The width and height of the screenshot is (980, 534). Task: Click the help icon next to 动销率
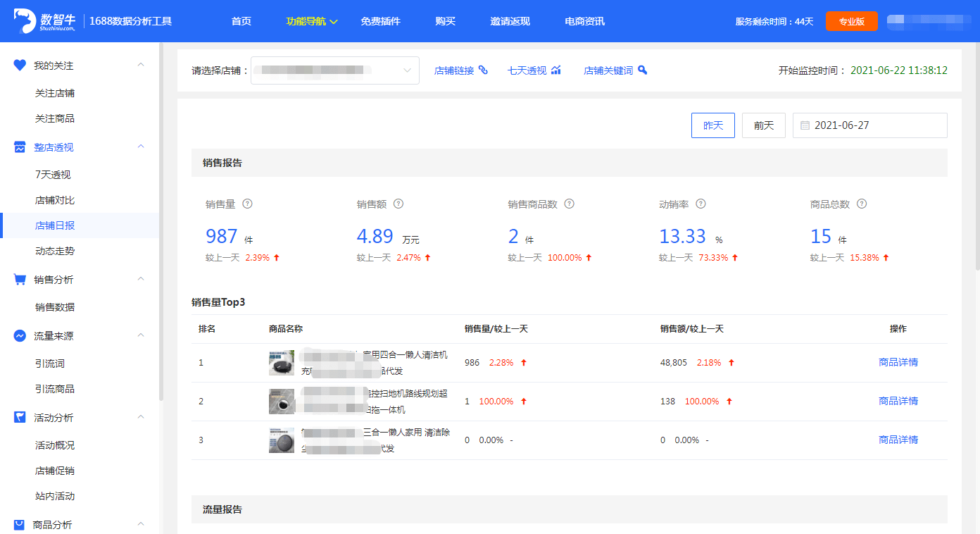point(701,204)
